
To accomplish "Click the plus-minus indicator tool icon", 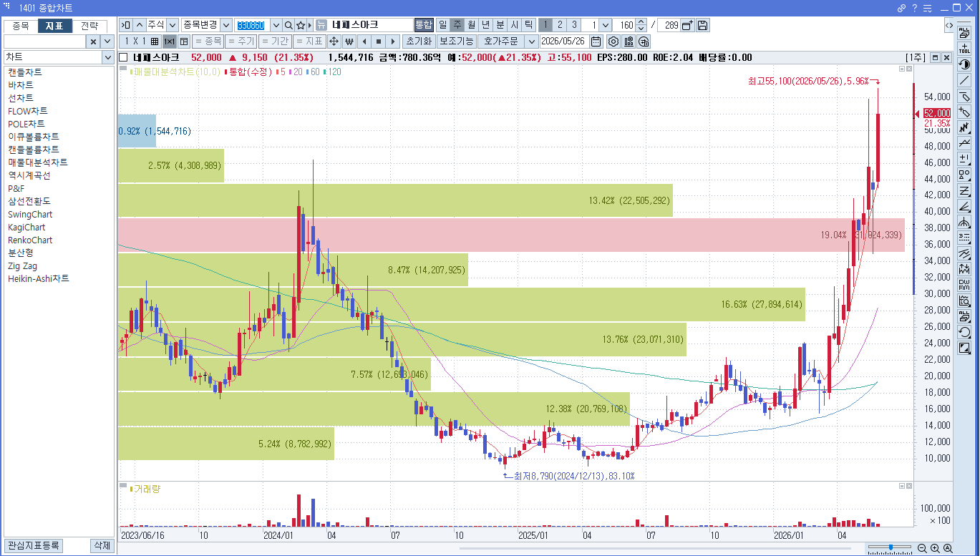I will [964, 159].
